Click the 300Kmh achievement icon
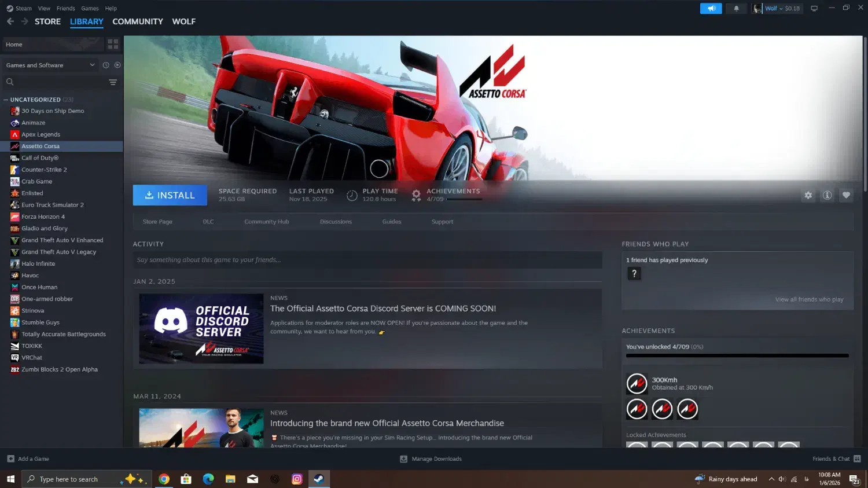Image resolution: width=868 pixels, height=488 pixels. pyautogui.click(x=637, y=383)
